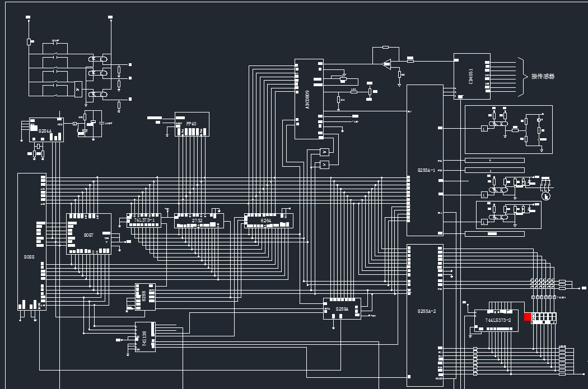Click the sensor connector curly brace
The width and height of the screenshot is (588, 389).
522,76
